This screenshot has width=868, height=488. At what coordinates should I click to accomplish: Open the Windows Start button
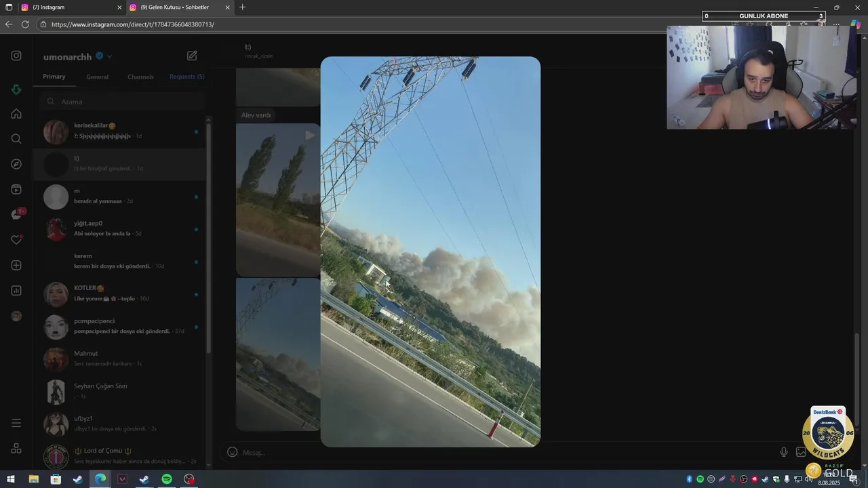coord(11,479)
